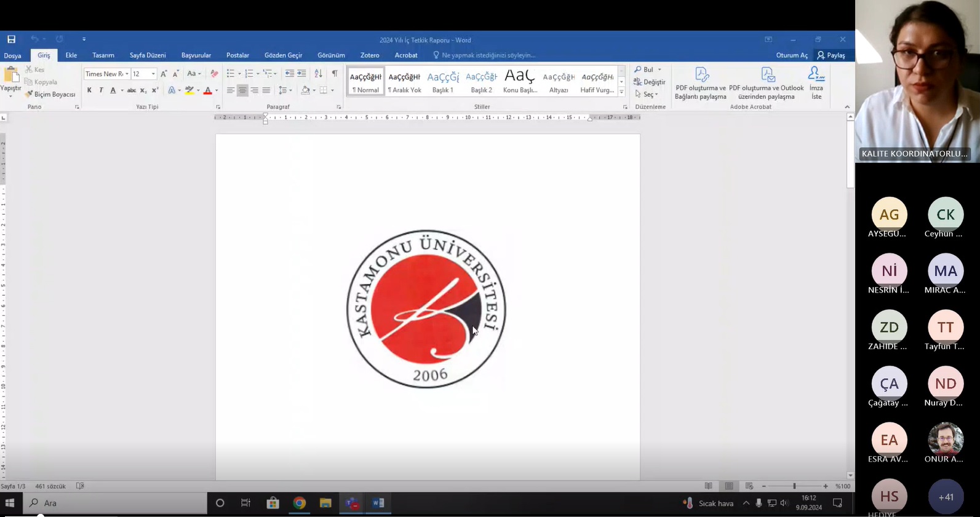Toggle center alignment

coord(242,90)
